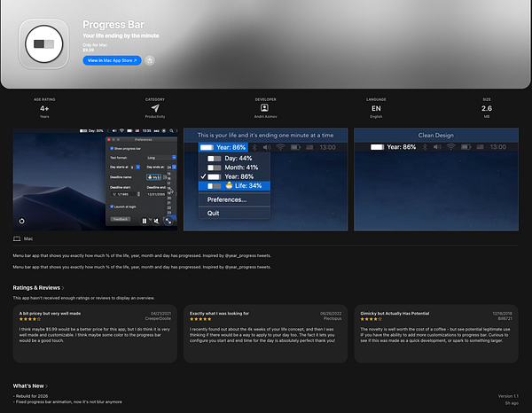Open the 'Clean Design' screenshot thumbnail
This screenshot has width=532, height=413.
point(436,179)
